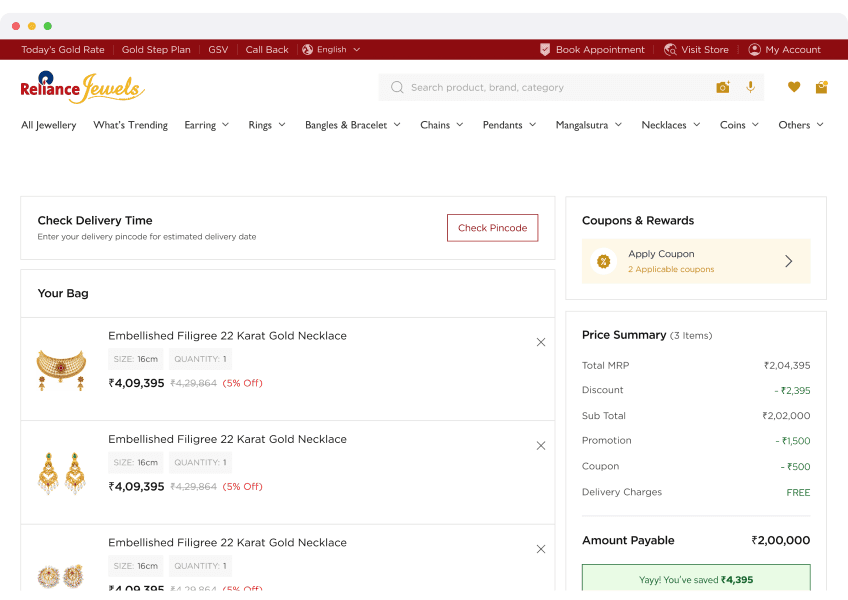Viewport: 848px width, 600px height.
Task: Click Book Appointment text link
Action: click(x=600, y=50)
